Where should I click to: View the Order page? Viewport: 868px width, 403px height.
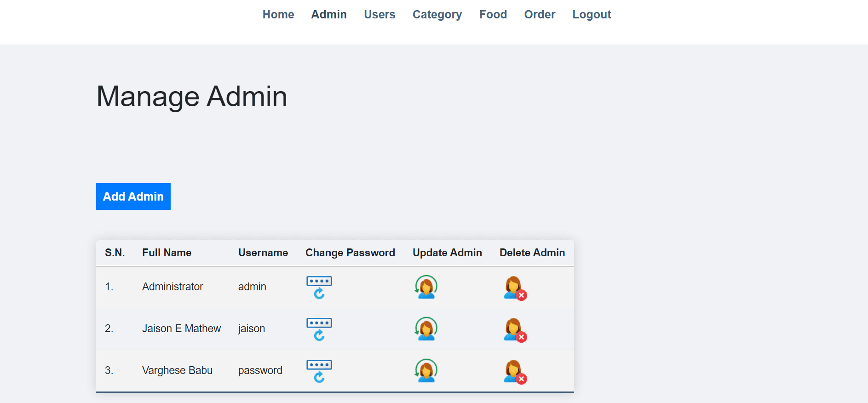click(x=540, y=15)
